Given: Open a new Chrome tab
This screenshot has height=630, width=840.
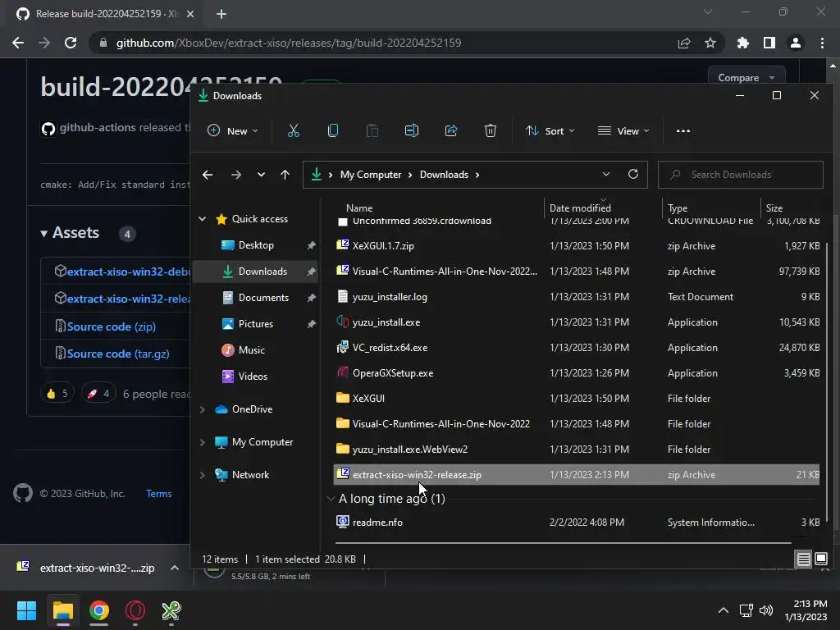Looking at the screenshot, I should tap(221, 14).
